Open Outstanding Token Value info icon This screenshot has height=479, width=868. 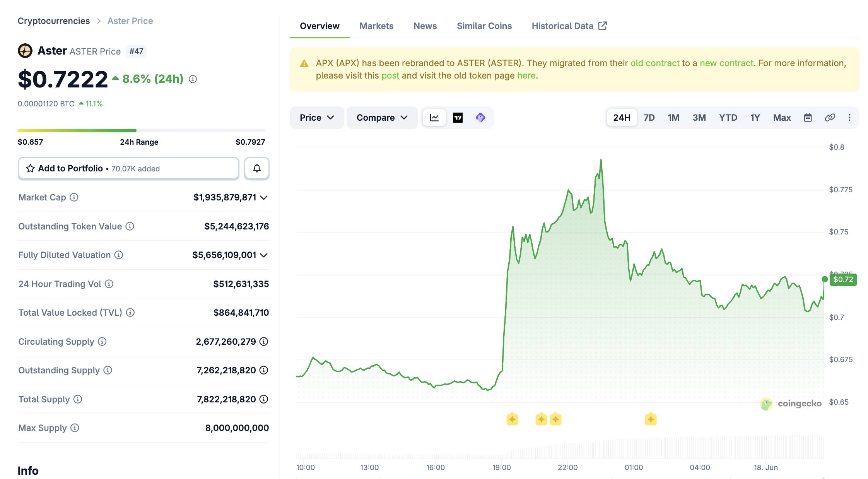coord(130,226)
